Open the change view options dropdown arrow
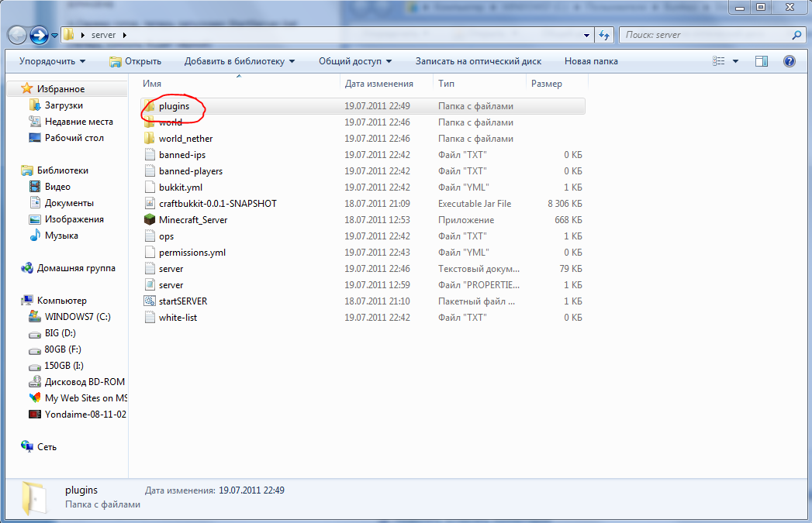This screenshot has height=523, width=812. coord(735,61)
